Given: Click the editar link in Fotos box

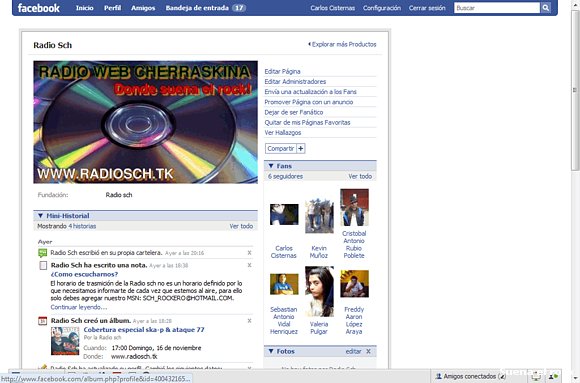Looking at the screenshot, I should click(353, 351).
